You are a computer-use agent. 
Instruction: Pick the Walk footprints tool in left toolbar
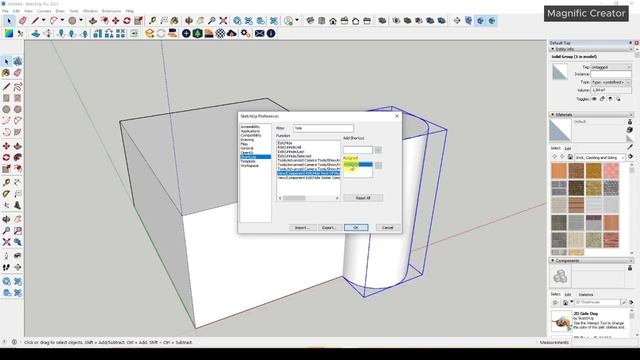tap(6, 267)
